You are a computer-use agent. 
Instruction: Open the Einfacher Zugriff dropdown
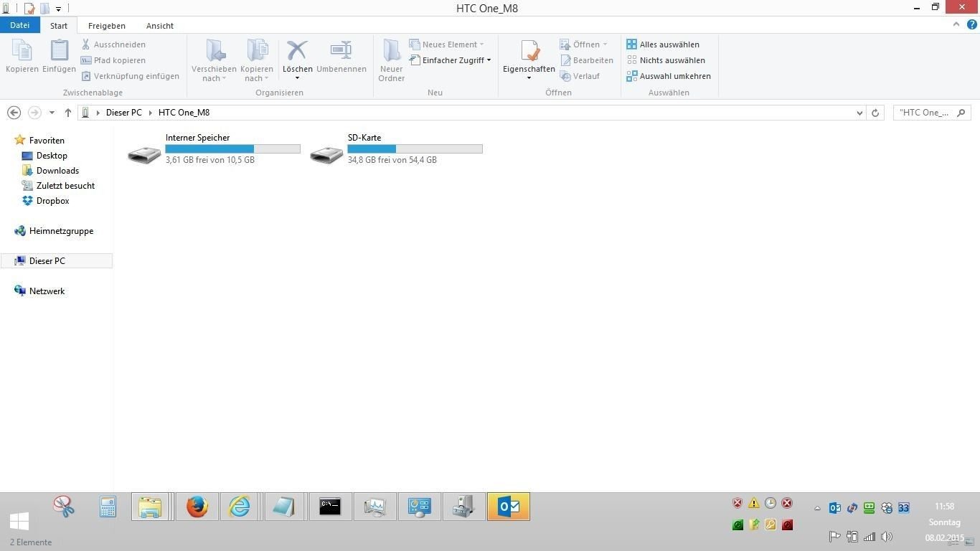click(x=451, y=60)
